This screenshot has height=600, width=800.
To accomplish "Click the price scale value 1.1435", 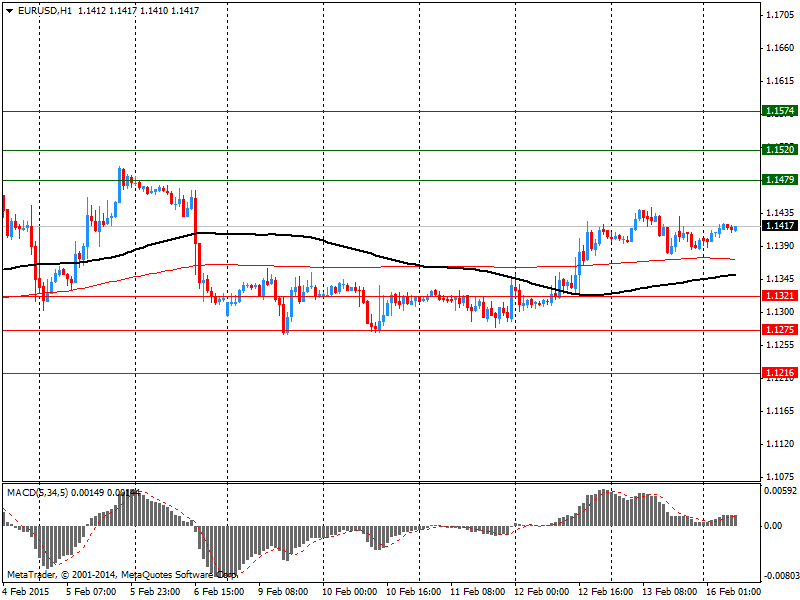I will 780,213.
